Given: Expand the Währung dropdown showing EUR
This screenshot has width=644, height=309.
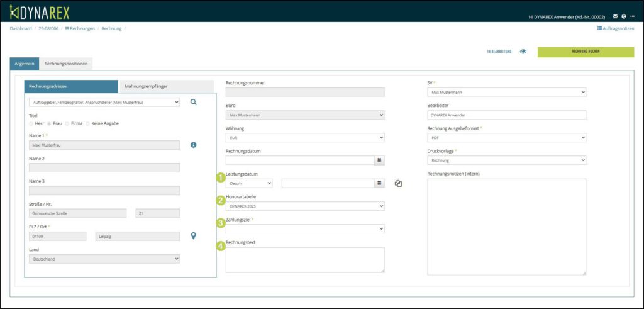Looking at the screenshot, I should coord(304,137).
